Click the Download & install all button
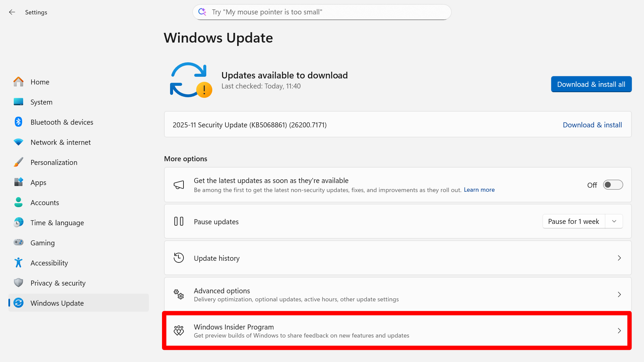The width and height of the screenshot is (644, 362). [x=591, y=84]
